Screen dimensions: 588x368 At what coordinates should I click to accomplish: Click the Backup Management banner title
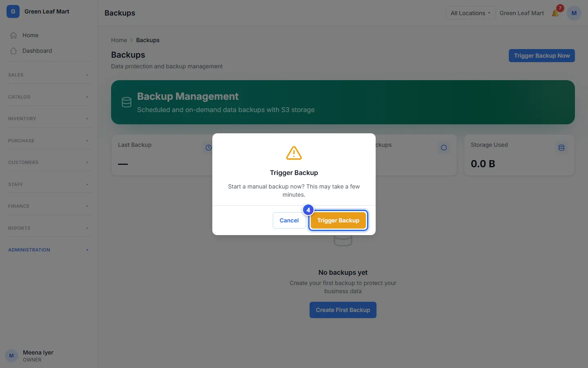click(188, 96)
